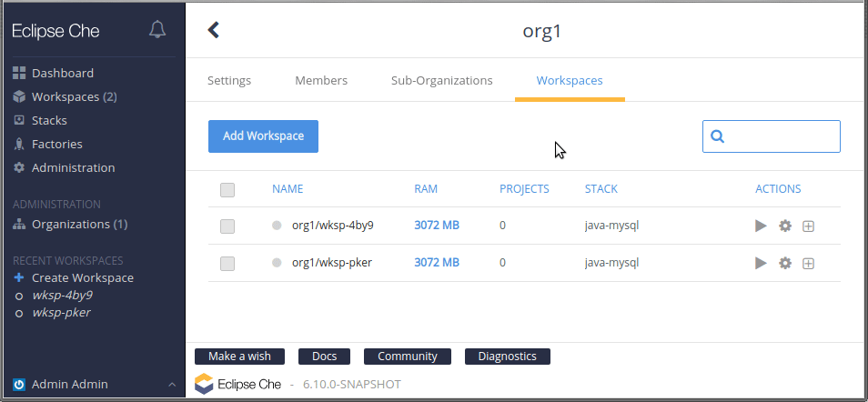Viewport: 868px width, 402px height.
Task: Click the Eclipse Che sidebar title
Action: [x=56, y=30]
